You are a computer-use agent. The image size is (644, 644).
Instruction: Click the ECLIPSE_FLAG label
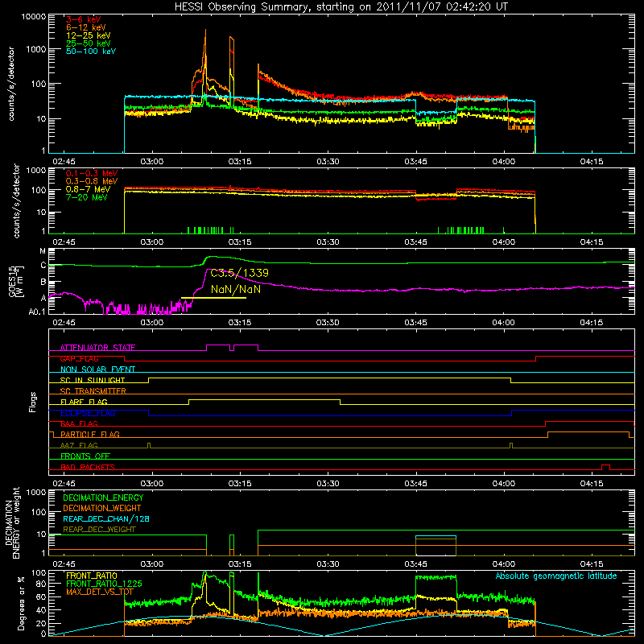88,413
